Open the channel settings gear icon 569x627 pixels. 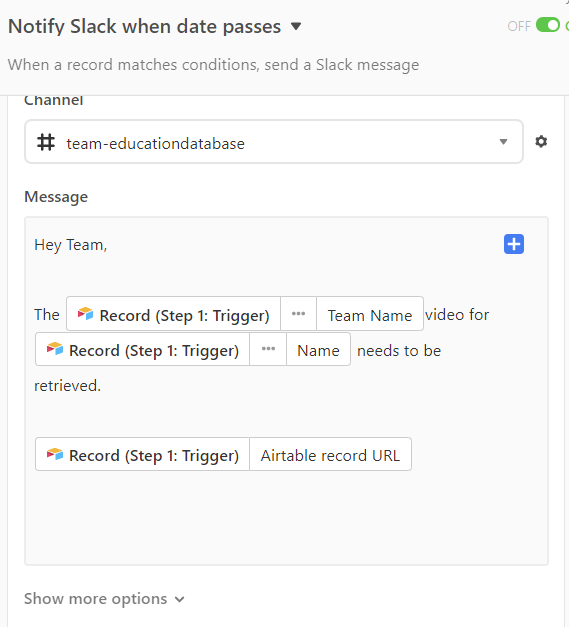tap(541, 142)
